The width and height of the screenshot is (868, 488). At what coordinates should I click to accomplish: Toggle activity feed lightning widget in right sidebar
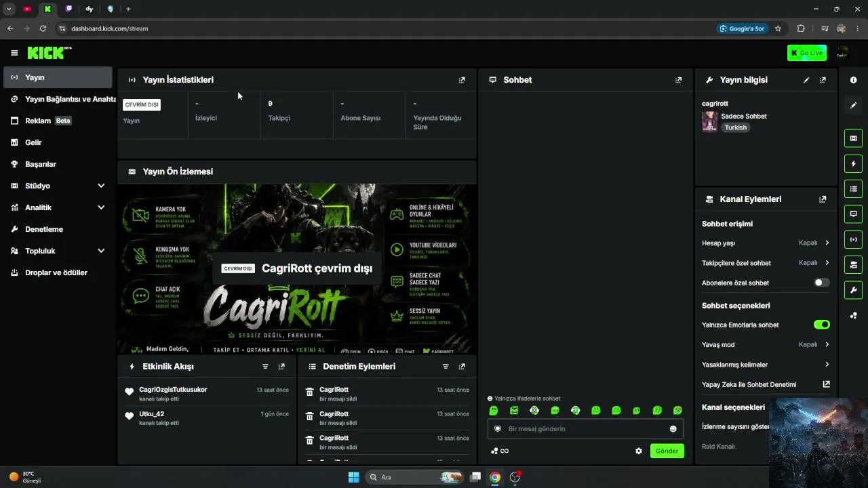click(x=853, y=163)
